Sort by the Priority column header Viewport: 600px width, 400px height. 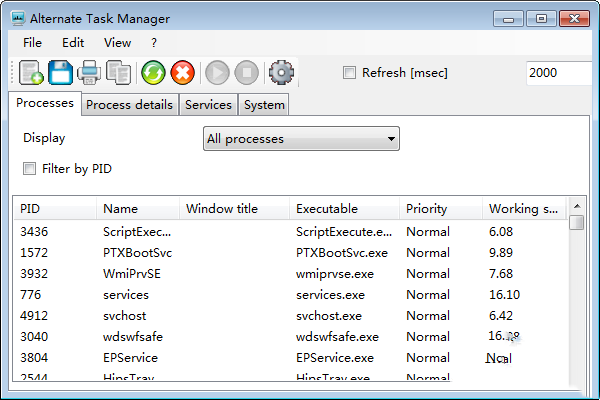[x=438, y=209]
